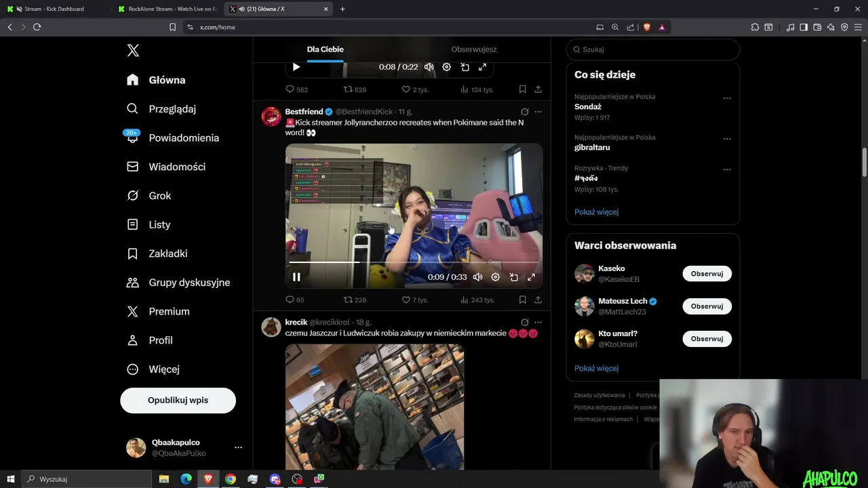The image size is (868, 488).
Task: Open Bestfriend's profile avatar
Action: tap(271, 117)
